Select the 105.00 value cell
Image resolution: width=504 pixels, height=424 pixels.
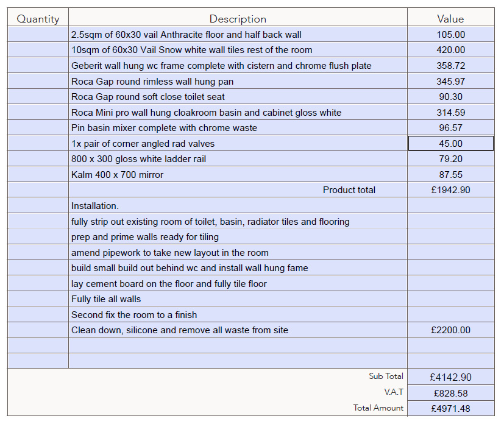pyautogui.click(x=450, y=34)
